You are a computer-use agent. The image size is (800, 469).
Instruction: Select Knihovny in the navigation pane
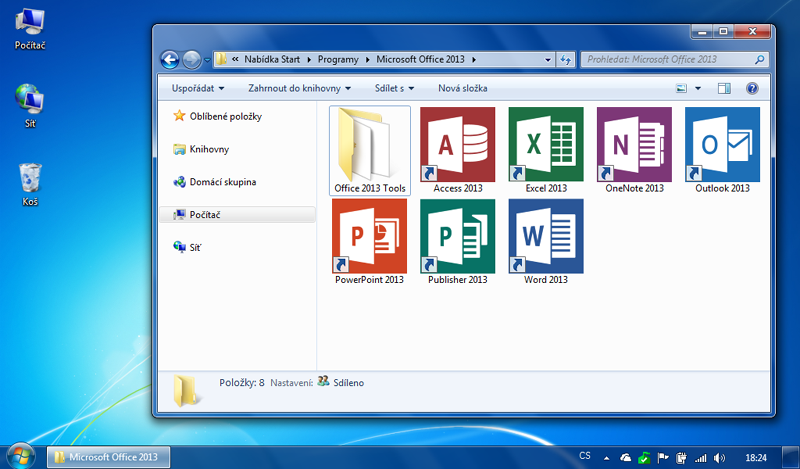point(209,149)
